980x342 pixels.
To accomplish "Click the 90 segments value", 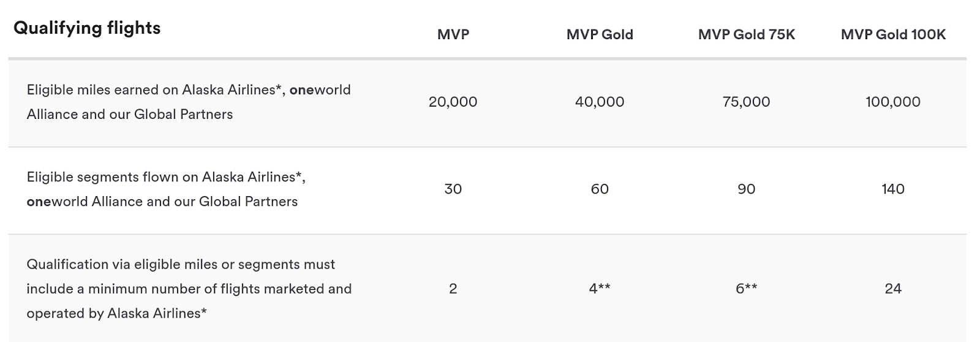I will point(747,189).
